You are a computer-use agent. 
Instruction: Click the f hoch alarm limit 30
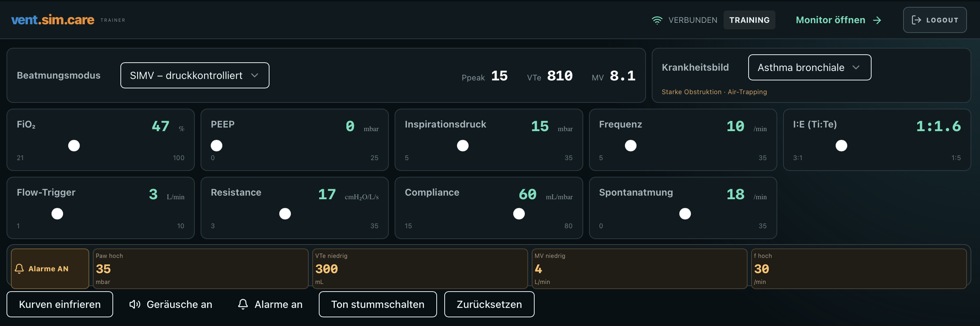tap(858, 269)
